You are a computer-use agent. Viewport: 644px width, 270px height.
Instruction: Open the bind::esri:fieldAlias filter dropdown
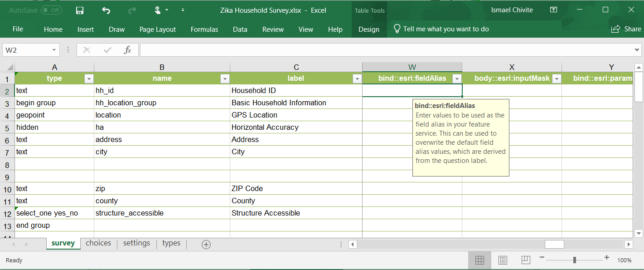pos(456,78)
